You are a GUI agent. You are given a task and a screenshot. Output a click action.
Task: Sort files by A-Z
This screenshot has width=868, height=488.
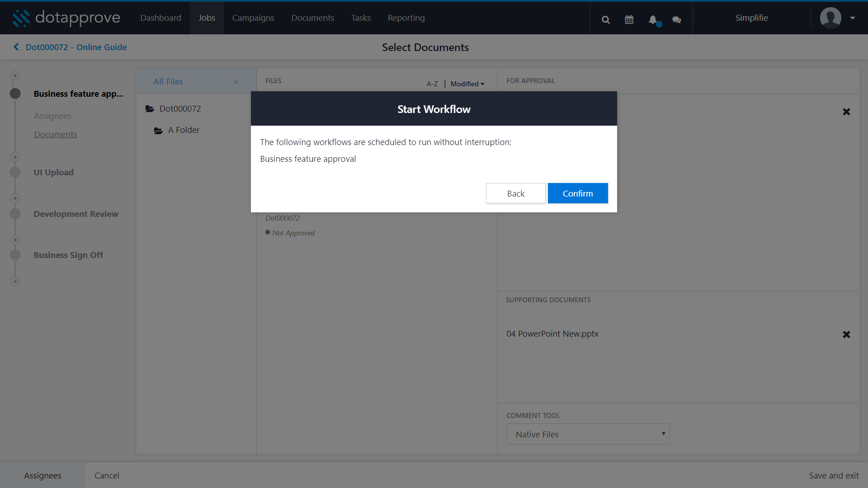pos(432,84)
